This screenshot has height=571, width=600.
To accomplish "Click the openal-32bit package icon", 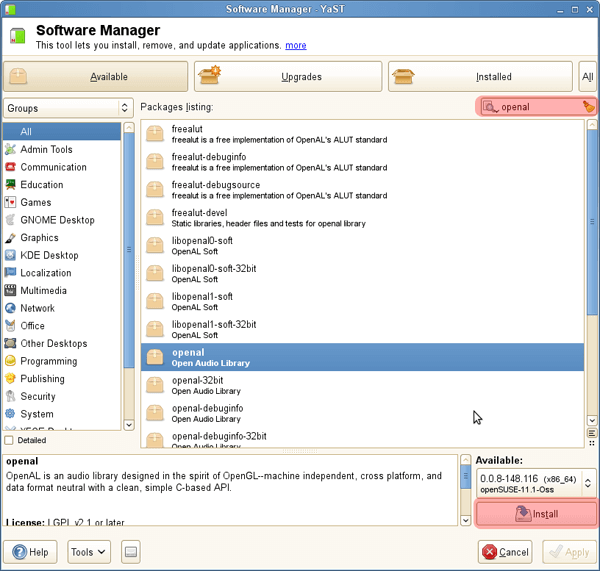I will (155, 385).
